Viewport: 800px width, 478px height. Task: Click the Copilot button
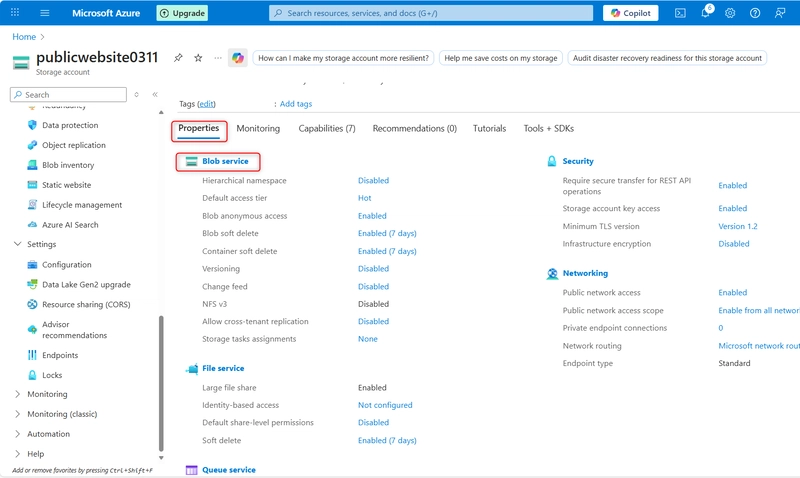pos(630,13)
